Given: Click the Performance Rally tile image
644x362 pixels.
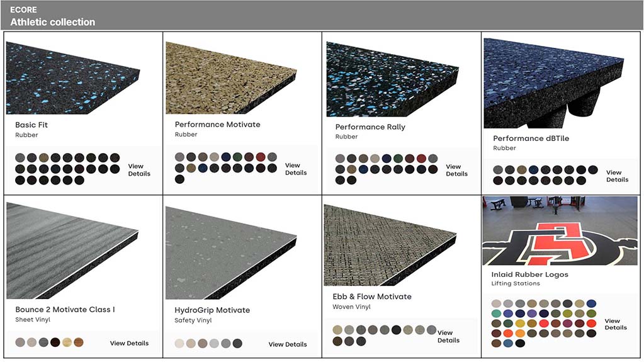Looking at the screenshot, I should pos(392,79).
